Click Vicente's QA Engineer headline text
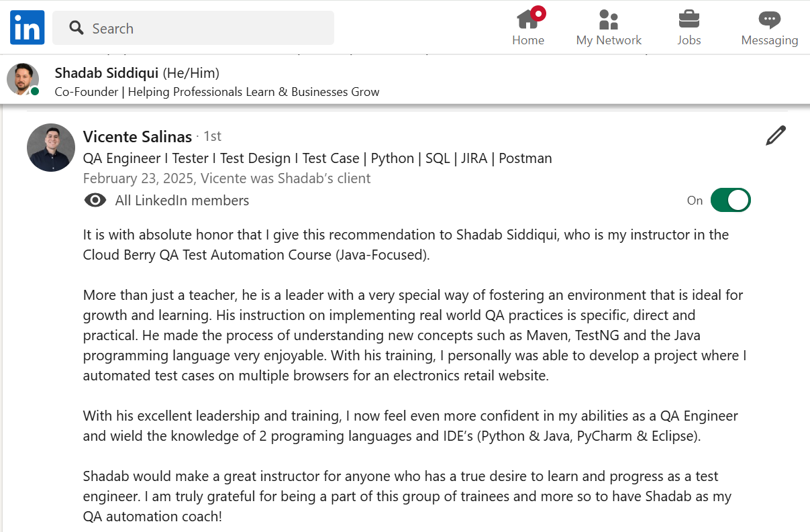 pyautogui.click(x=317, y=158)
